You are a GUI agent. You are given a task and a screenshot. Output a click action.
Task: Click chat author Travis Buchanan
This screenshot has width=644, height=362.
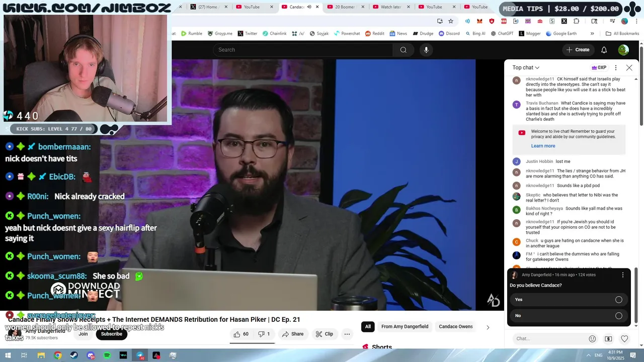[542, 103]
